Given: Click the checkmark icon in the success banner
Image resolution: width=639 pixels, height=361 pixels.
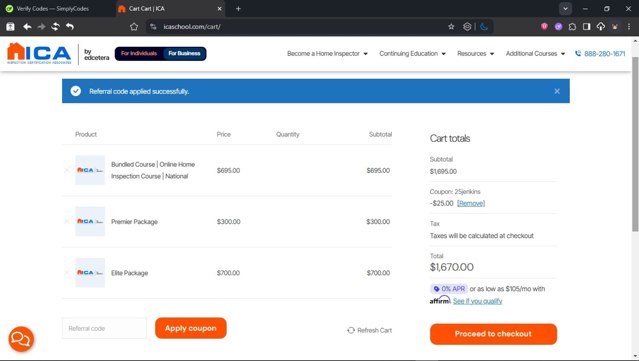Looking at the screenshot, I should click(76, 91).
